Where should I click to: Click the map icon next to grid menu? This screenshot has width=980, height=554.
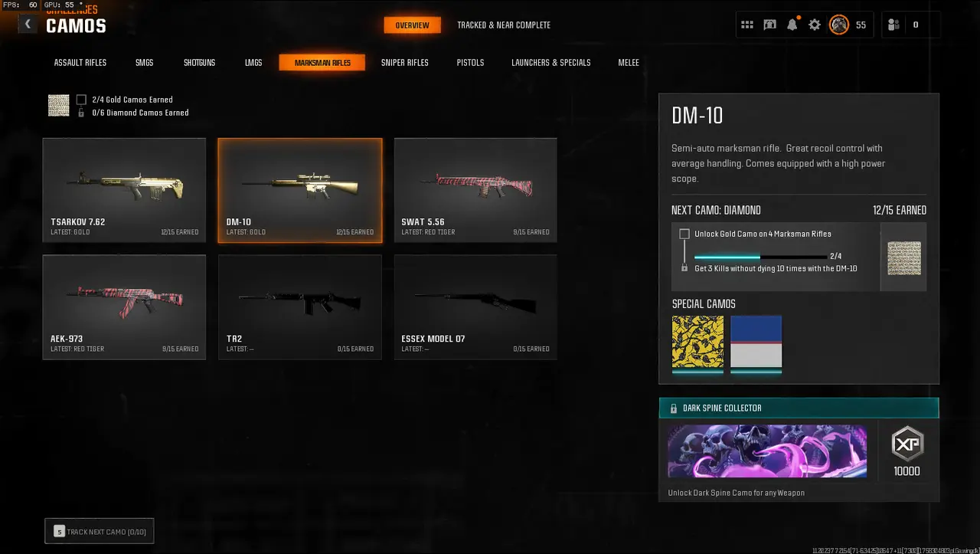[769, 25]
